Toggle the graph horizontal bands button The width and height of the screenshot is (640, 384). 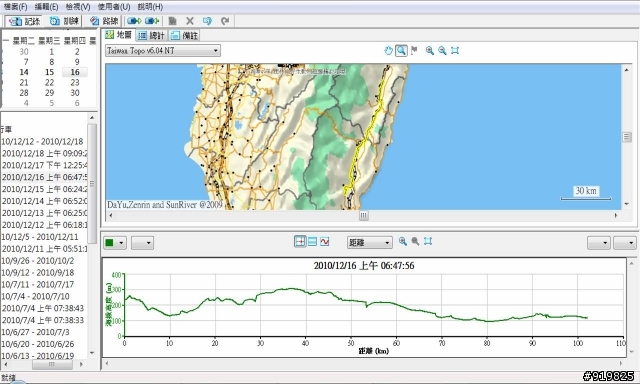[312, 242]
